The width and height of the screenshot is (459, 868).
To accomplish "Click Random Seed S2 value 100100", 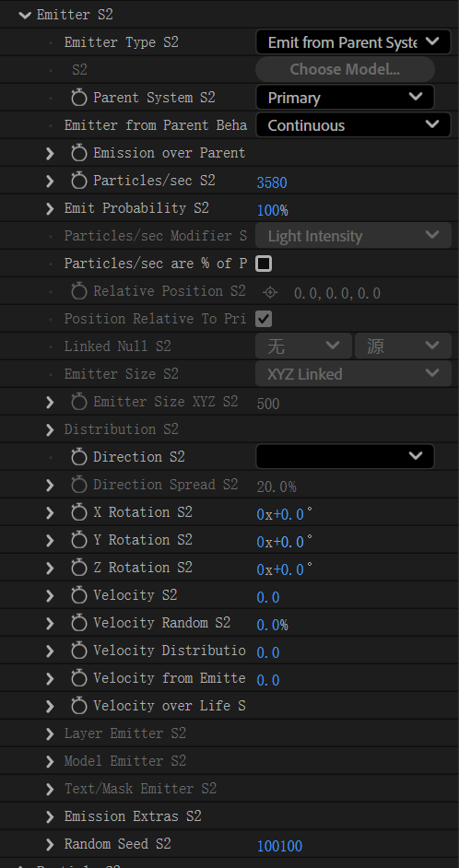I will [279, 847].
